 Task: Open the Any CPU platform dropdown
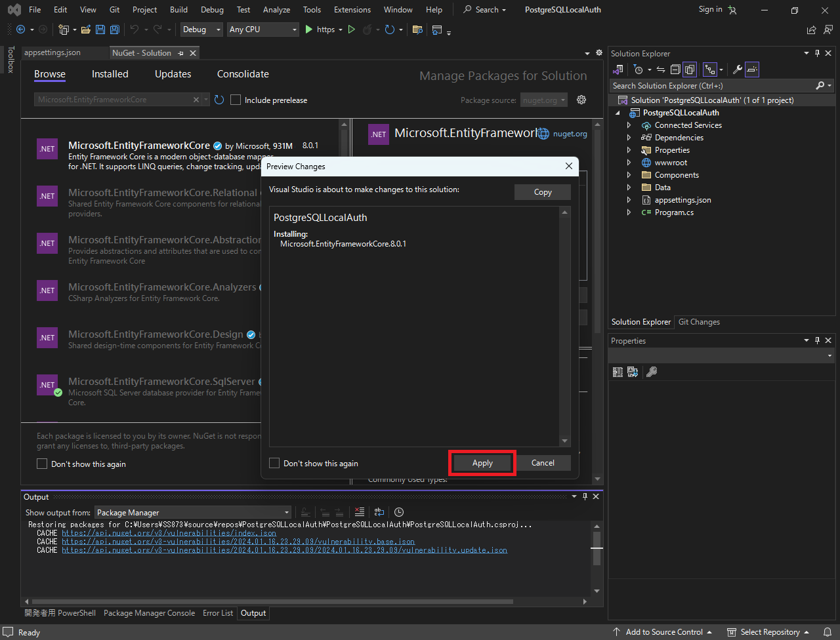coord(262,30)
